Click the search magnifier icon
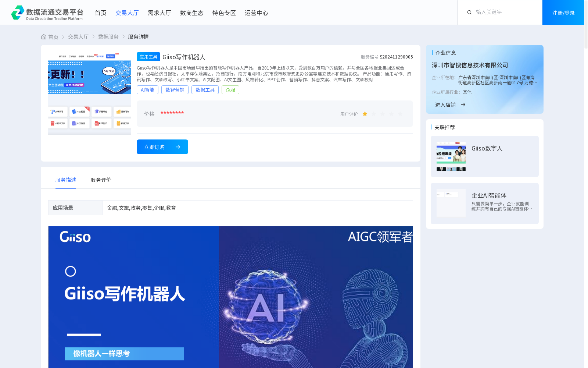The image size is (588, 368). (469, 12)
